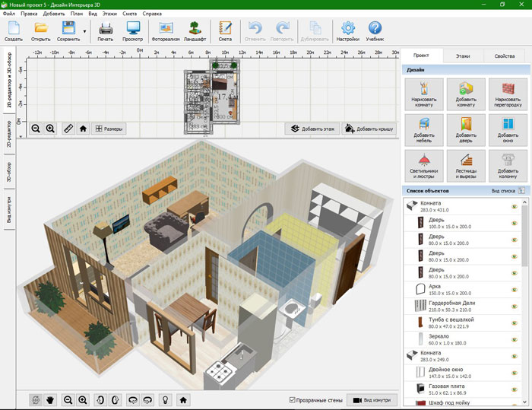Click Нарисовать комнату design button
The height and width of the screenshot is (410, 532).
point(424,94)
